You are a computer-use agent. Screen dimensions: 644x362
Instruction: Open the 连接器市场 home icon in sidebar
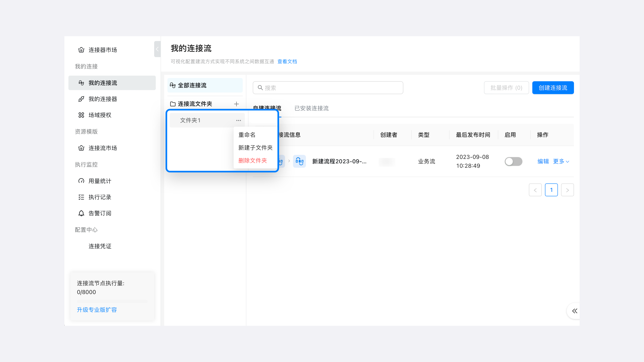coord(81,50)
